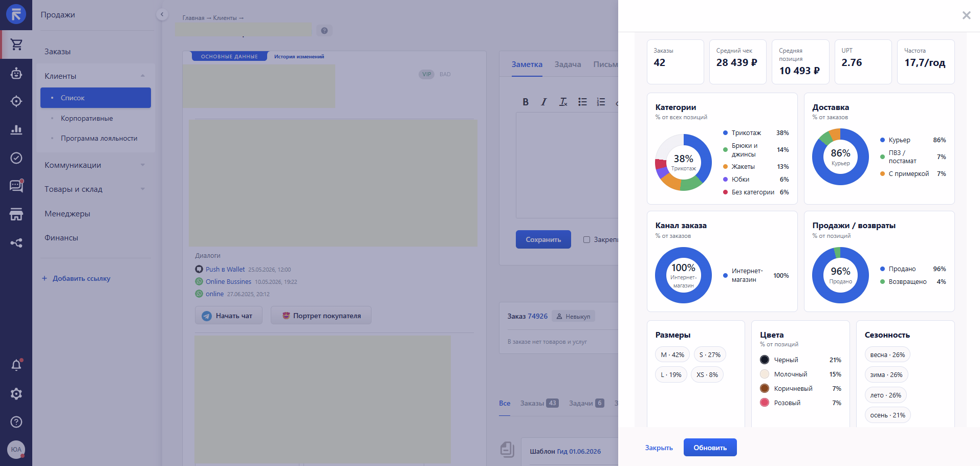
Task: Open Портрет покупателя
Action: point(321,316)
